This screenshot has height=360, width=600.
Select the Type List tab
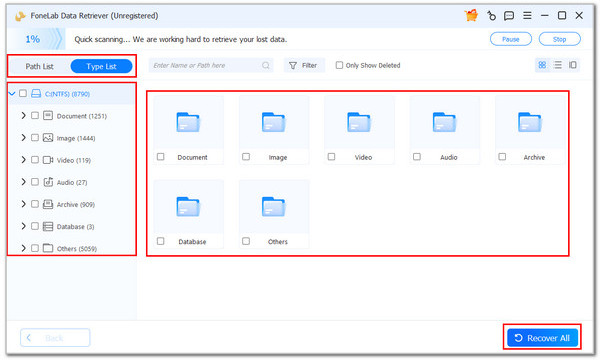(x=101, y=67)
